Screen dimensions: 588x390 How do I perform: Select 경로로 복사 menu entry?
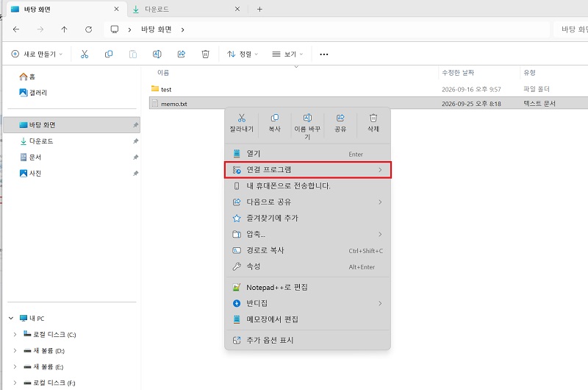click(307, 250)
